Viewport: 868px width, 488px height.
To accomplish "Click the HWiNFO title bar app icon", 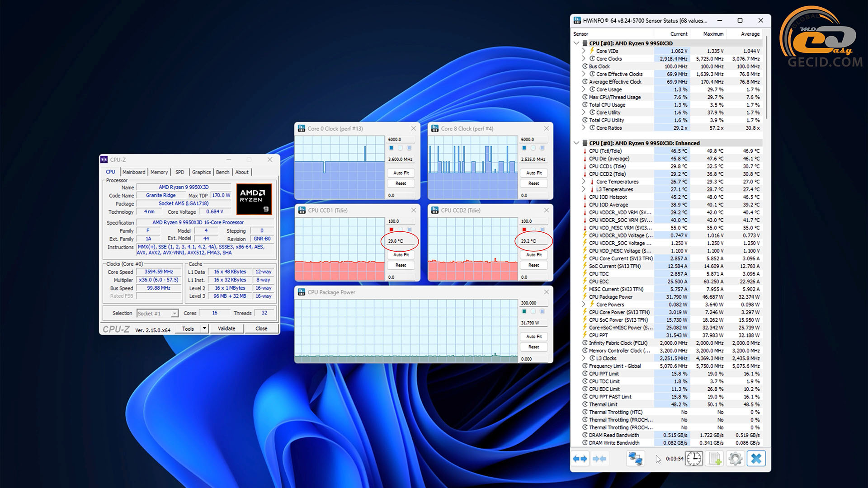I will pyautogui.click(x=577, y=20).
